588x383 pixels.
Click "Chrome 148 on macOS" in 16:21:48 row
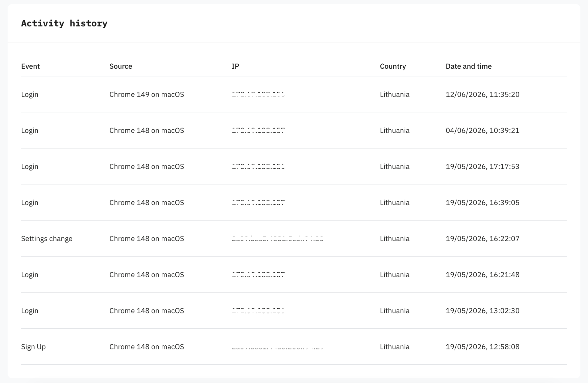[x=147, y=275]
